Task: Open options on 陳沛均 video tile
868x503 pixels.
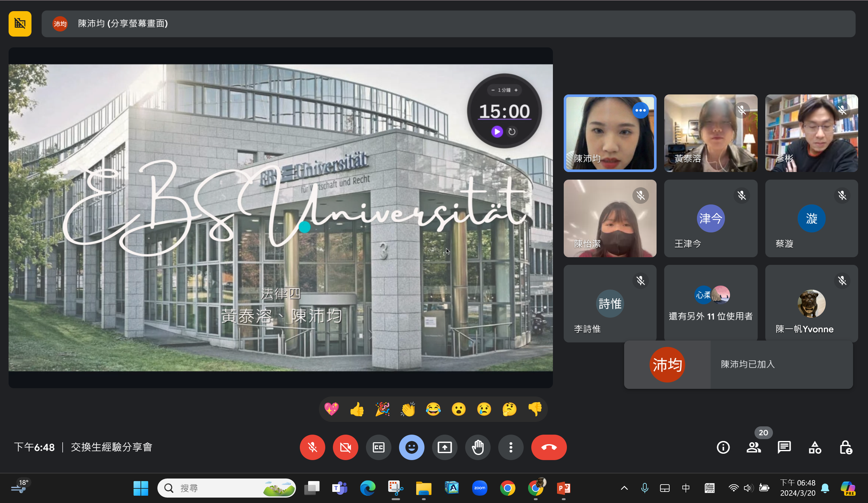Action: (x=640, y=110)
